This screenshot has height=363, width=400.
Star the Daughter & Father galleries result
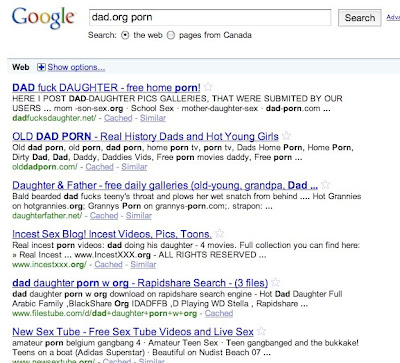(x=325, y=184)
